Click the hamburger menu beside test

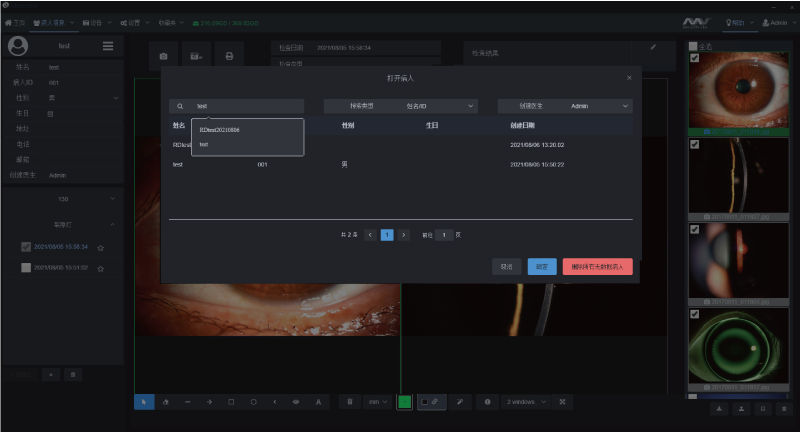point(108,46)
